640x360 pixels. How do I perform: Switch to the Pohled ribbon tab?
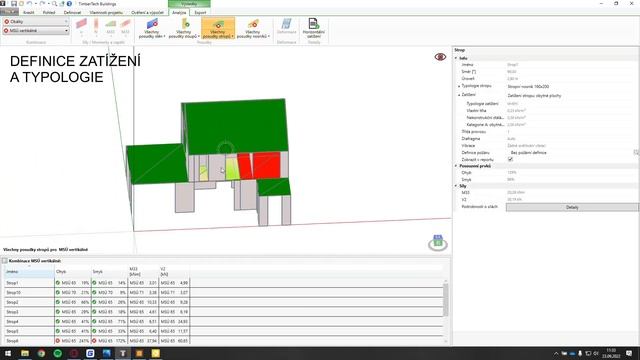pyautogui.click(x=49, y=13)
